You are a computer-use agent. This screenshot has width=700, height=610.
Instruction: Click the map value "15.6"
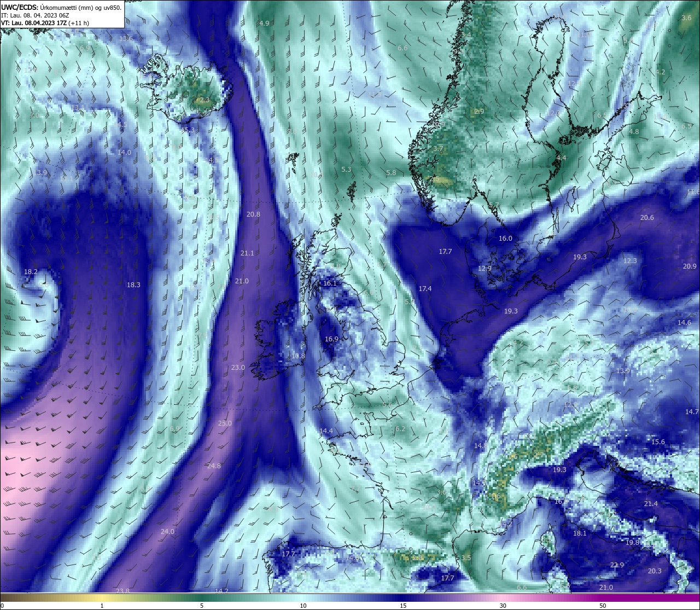coord(658,442)
